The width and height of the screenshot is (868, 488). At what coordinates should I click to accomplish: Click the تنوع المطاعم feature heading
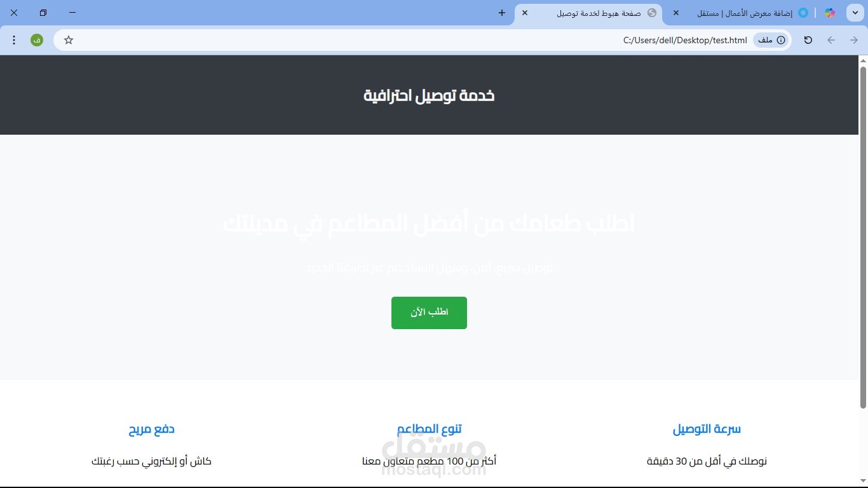[429, 429]
